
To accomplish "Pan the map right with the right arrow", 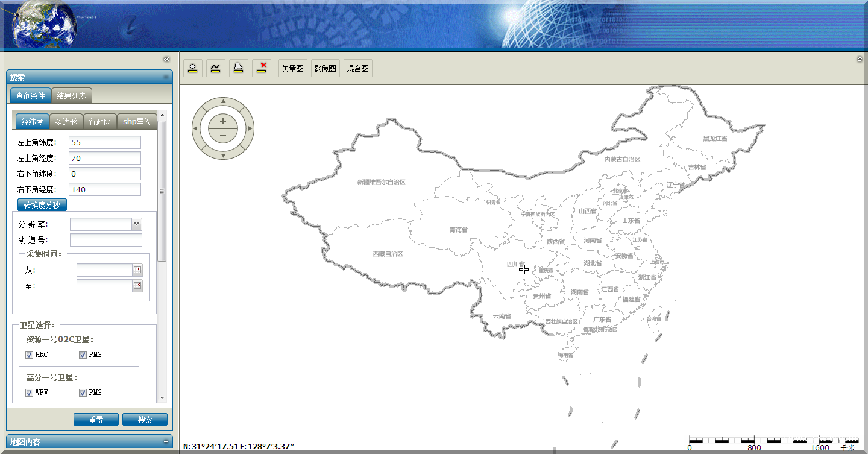I will tap(250, 128).
